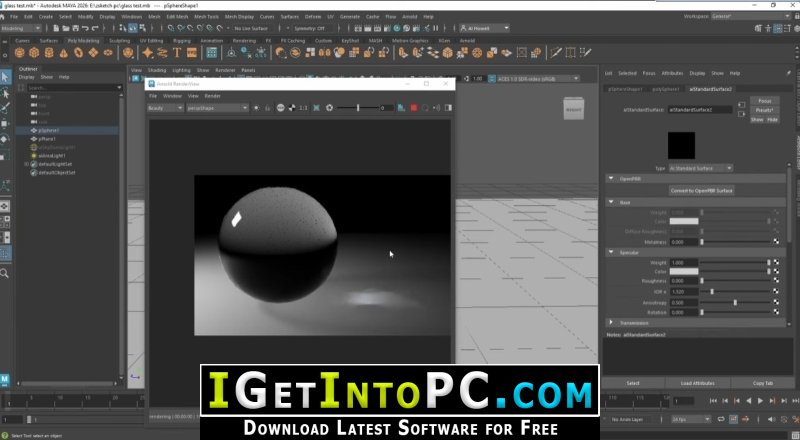Screen dimensions: 800x440
Task: Click the redo arrow icon
Action: (95, 28)
